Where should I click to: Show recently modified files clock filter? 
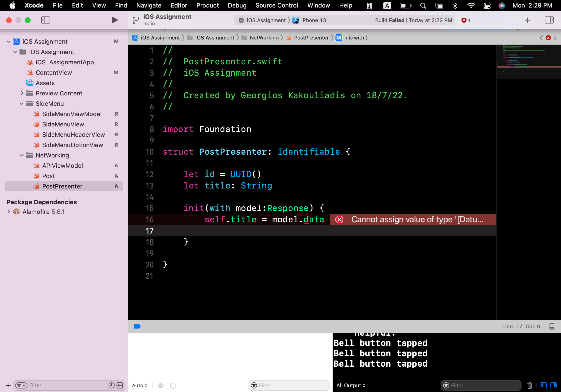(111, 385)
